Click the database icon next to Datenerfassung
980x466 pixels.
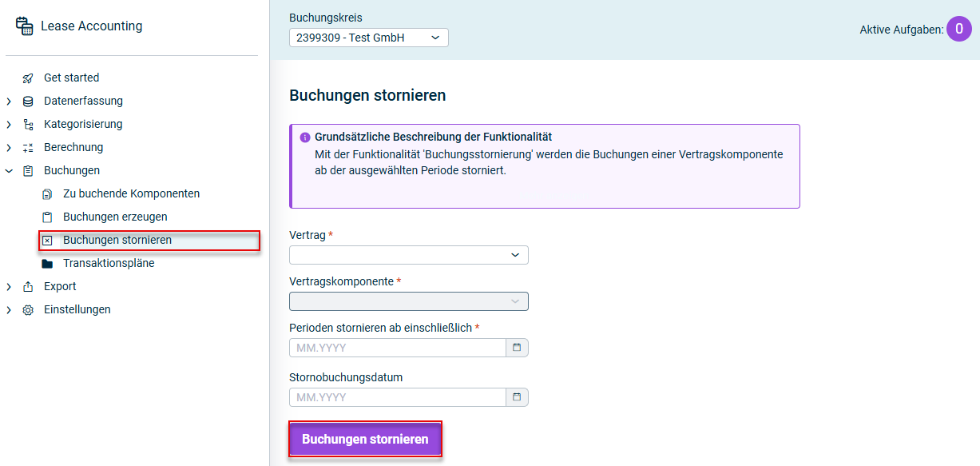(x=28, y=102)
